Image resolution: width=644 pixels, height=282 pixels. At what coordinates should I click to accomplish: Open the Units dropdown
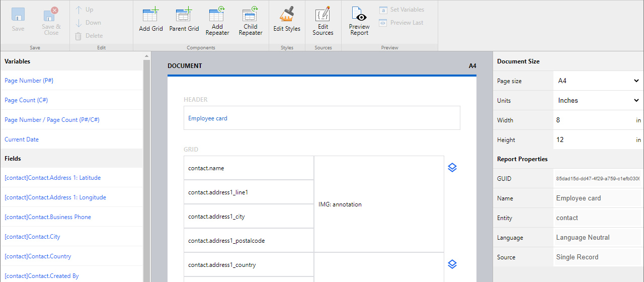tap(598, 100)
